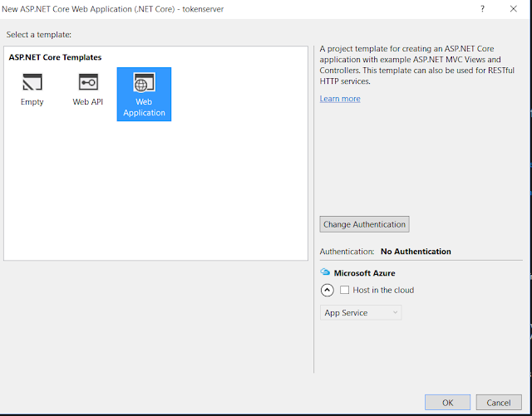Select the Web API template icon
Image resolution: width=532 pixels, height=416 pixels.
[88, 82]
